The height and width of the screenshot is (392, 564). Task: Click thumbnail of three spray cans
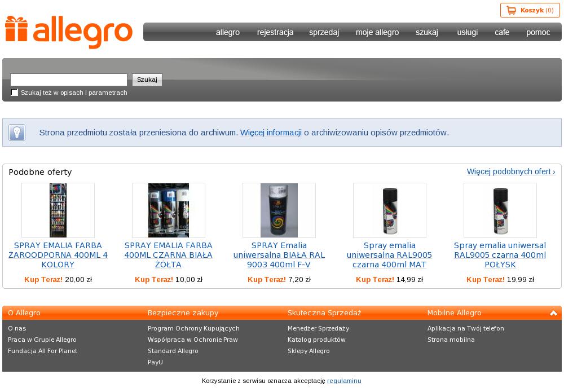169,210
